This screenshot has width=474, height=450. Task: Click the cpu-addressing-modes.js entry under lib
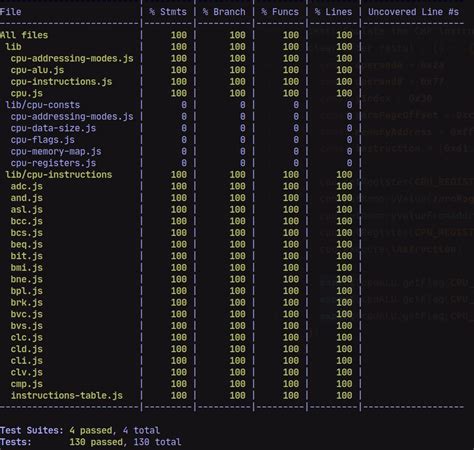tap(72, 58)
